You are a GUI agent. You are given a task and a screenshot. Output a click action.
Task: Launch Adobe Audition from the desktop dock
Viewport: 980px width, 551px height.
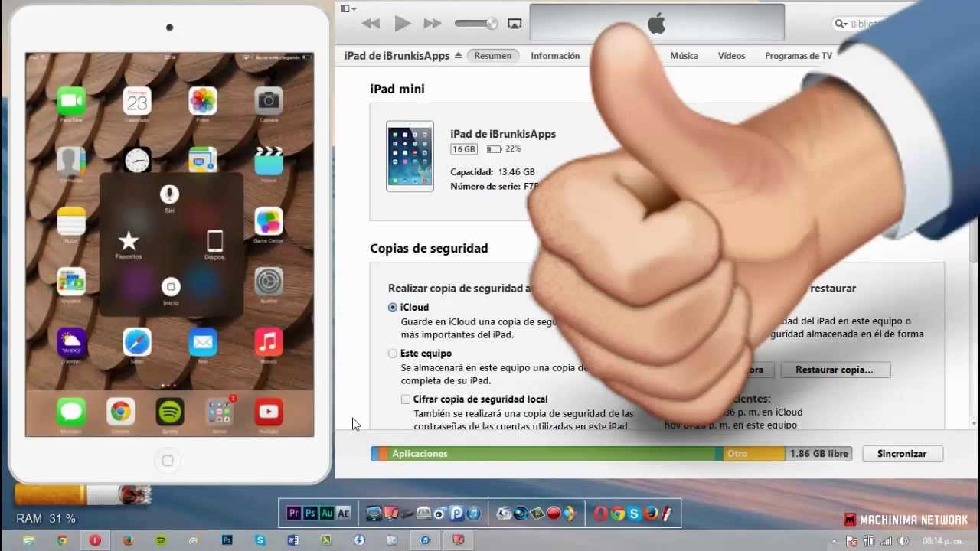click(x=327, y=514)
